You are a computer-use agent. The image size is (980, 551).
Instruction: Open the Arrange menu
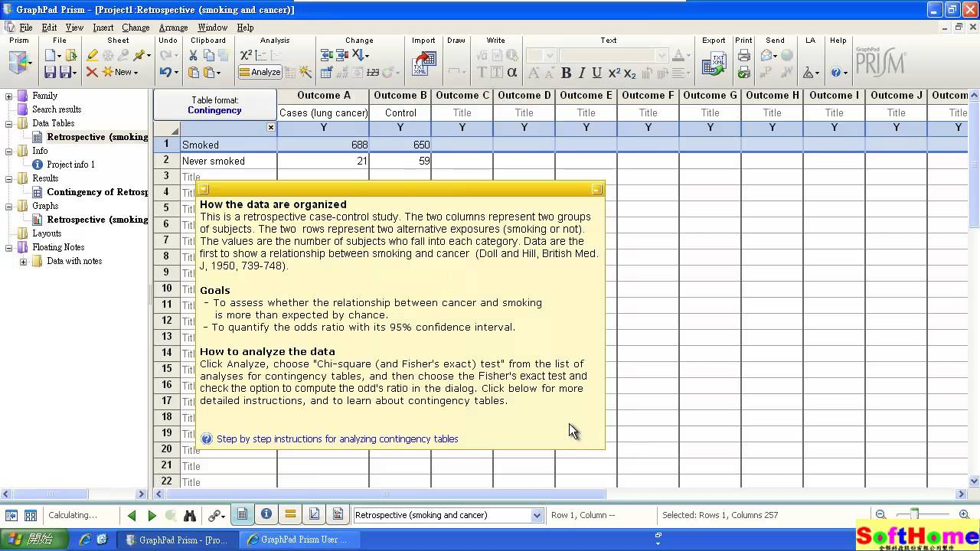click(x=173, y=28)
